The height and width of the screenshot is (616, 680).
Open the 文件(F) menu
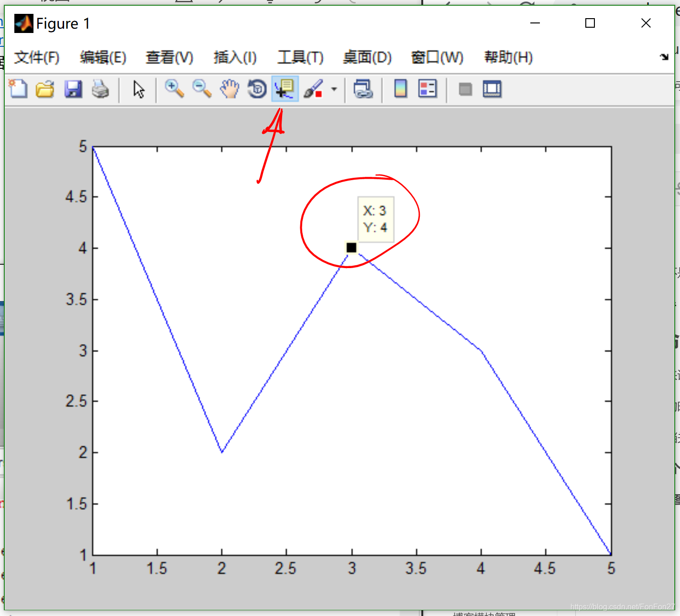point(37,57)
